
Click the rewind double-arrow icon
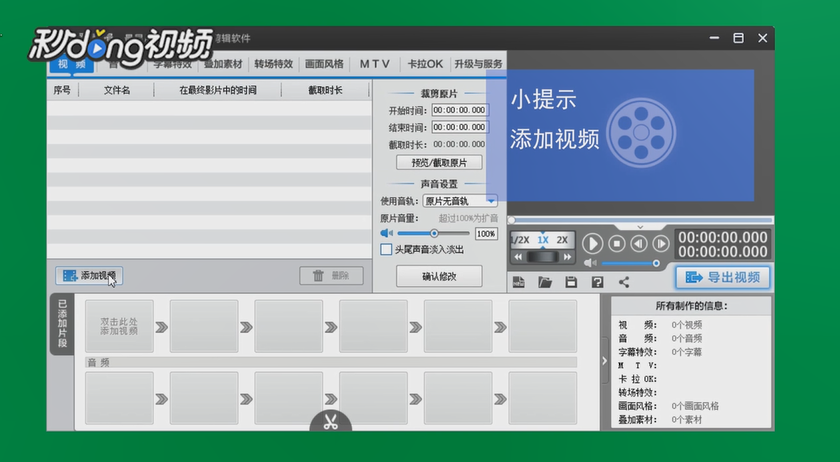click(x=518, y=257)
